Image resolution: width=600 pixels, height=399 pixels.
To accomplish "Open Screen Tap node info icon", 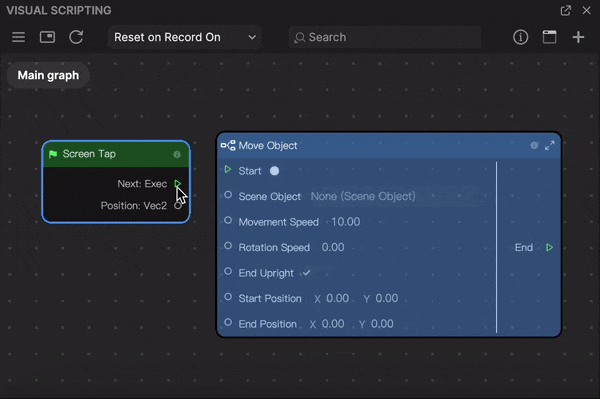I will pos(177,154).
